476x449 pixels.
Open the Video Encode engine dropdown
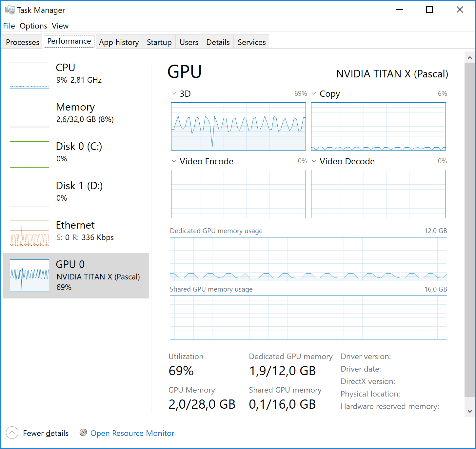(x=174, y=161)
